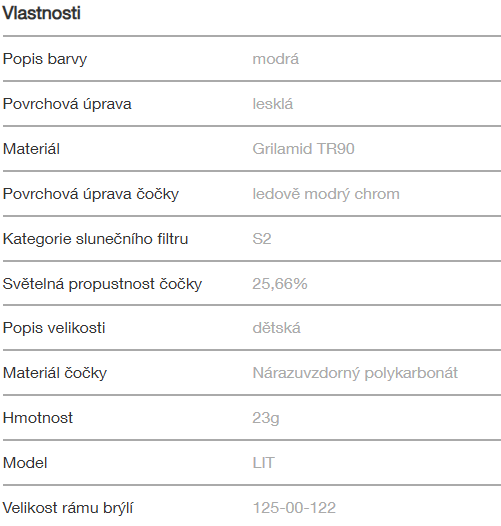The height and width of the screenshot is (526, 501).
Task: Click the 25,66% transmission value
Action: click(x=280, y=284)
